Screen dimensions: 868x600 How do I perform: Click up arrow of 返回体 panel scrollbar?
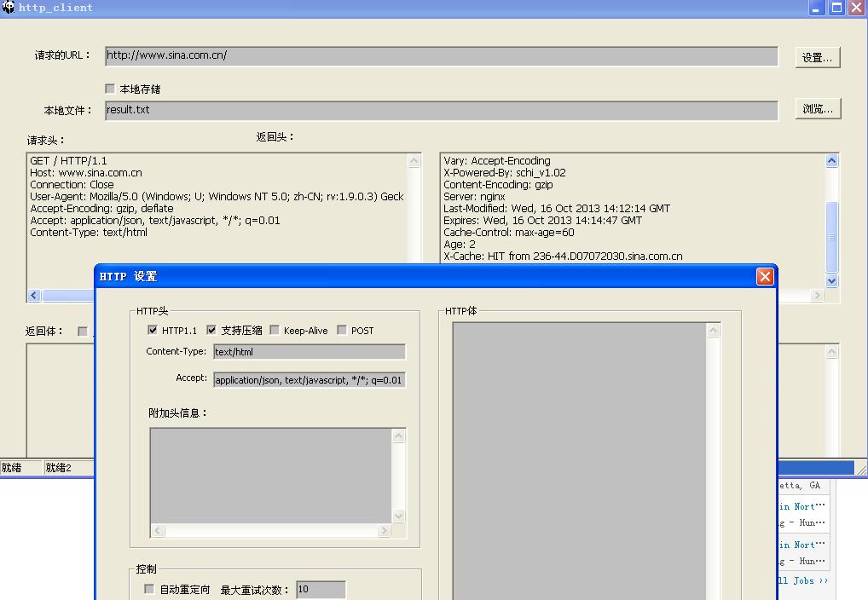click(x=831, y=351)
